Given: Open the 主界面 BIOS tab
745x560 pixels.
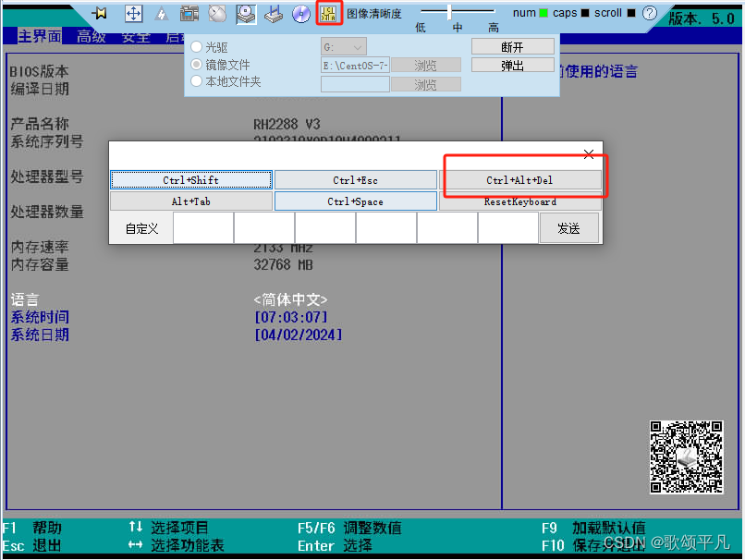Looking at the screenshot, I should (x=40, y=36).
